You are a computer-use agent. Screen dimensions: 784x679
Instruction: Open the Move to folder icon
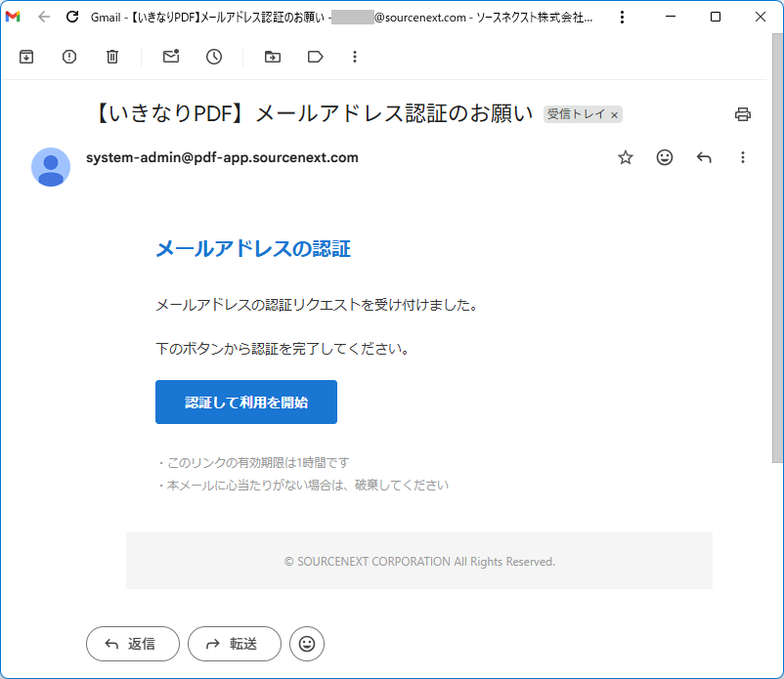pyautogui.click(x=273, y=57)
